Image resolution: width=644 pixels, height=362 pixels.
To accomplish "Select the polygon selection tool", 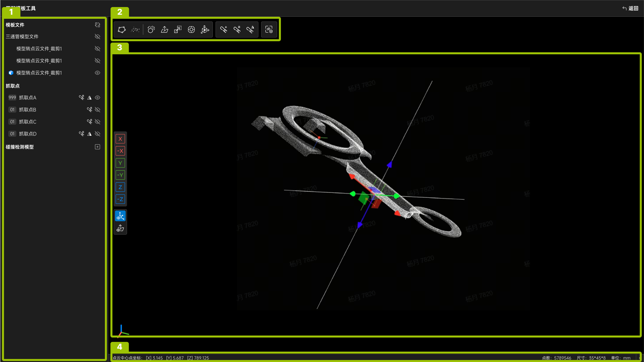I will [122, 29].
